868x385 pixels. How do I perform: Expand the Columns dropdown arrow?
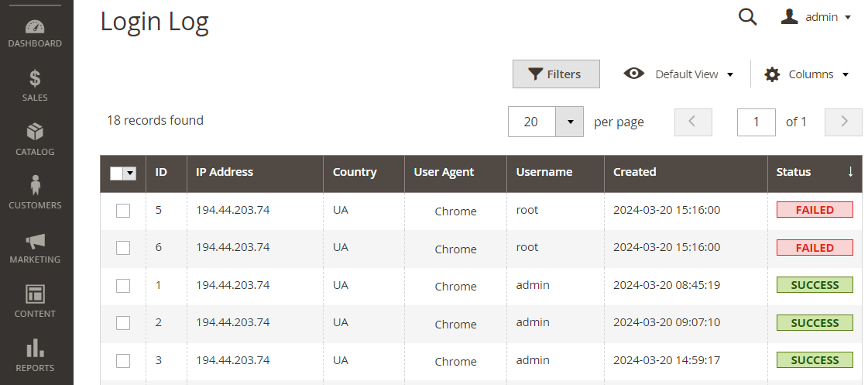846,75
